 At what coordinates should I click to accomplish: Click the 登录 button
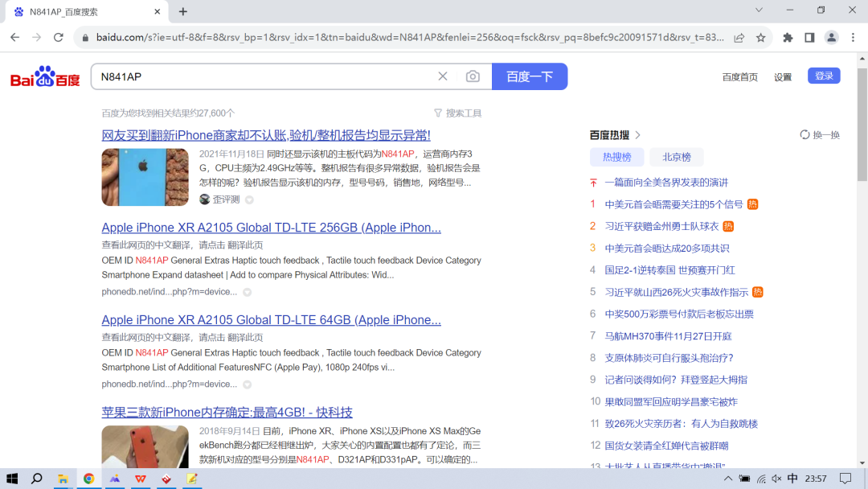coord(824,76)
